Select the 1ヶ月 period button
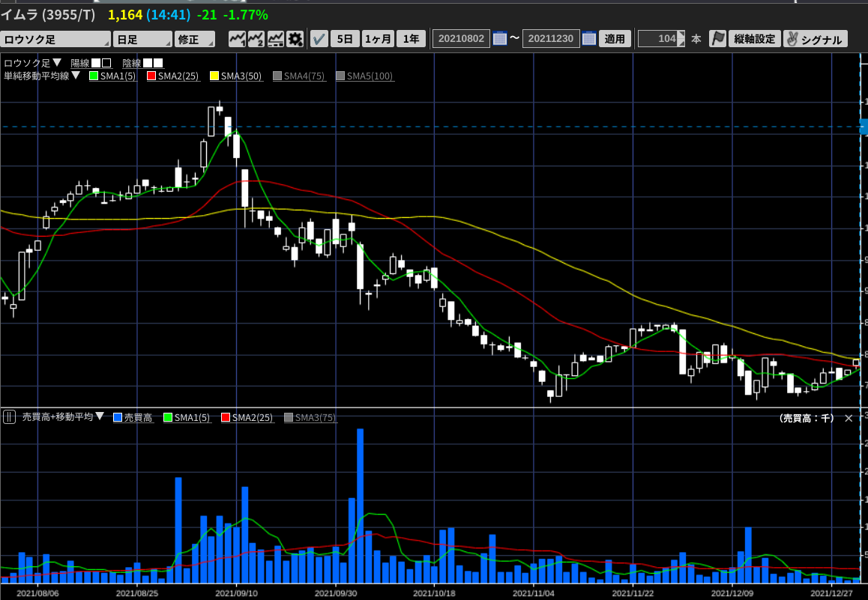Image resolution: width=868 pixels, height=600 pixels. [378, 39]
